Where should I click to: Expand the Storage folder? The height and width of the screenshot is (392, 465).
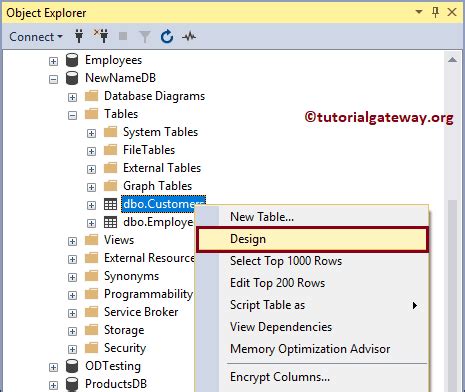pos(72,331)
